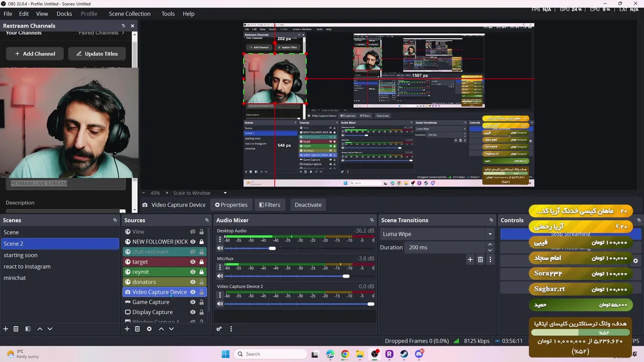Zoom out preview with minus icon
This screenshot has width=644, height=362.
tap(143, 193)
